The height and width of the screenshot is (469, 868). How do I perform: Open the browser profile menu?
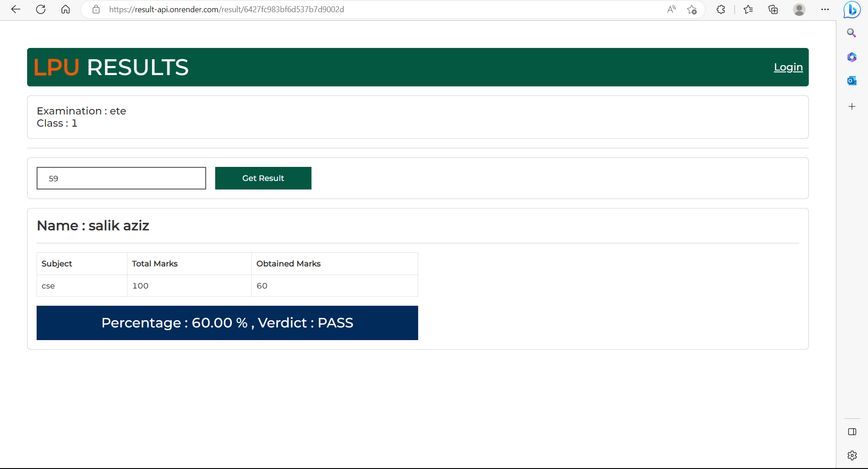tap(799, 9)
